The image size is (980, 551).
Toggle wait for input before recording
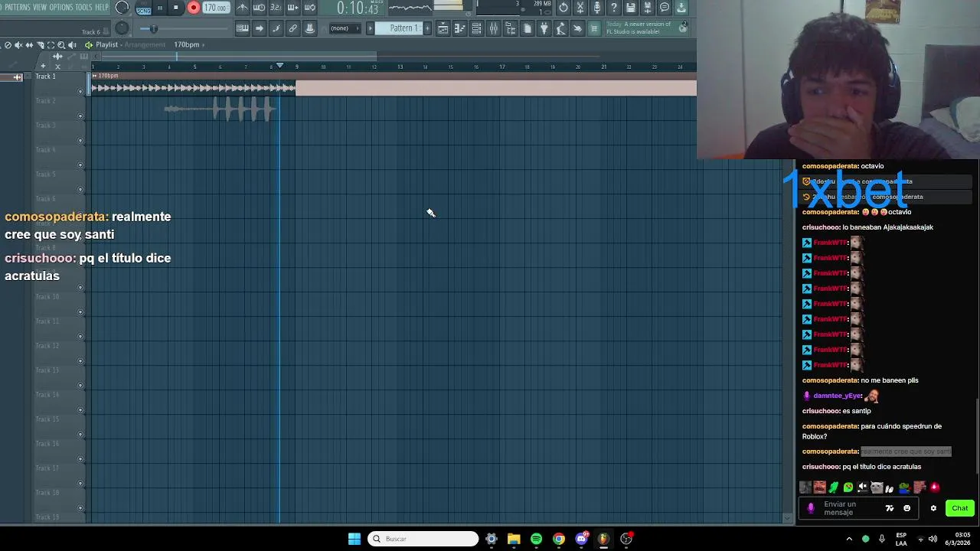click(x=259, y=8)
